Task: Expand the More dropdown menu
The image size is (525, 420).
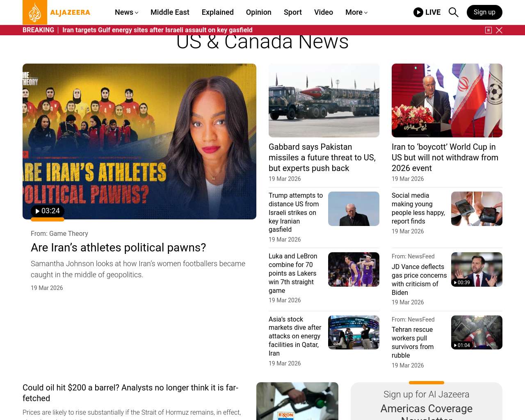Action: (356, 12)
